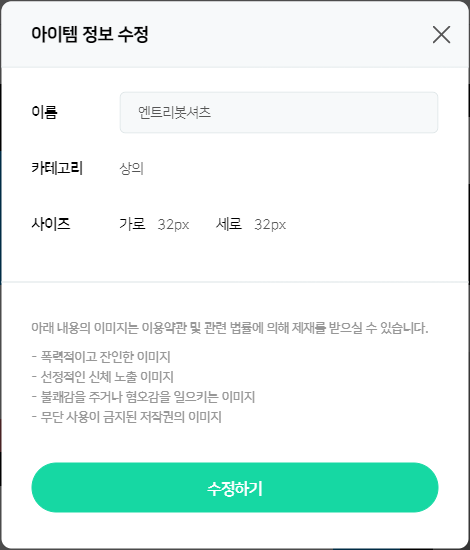Close the 아이템 정보 수정 dialog

[x=441, y=35]
